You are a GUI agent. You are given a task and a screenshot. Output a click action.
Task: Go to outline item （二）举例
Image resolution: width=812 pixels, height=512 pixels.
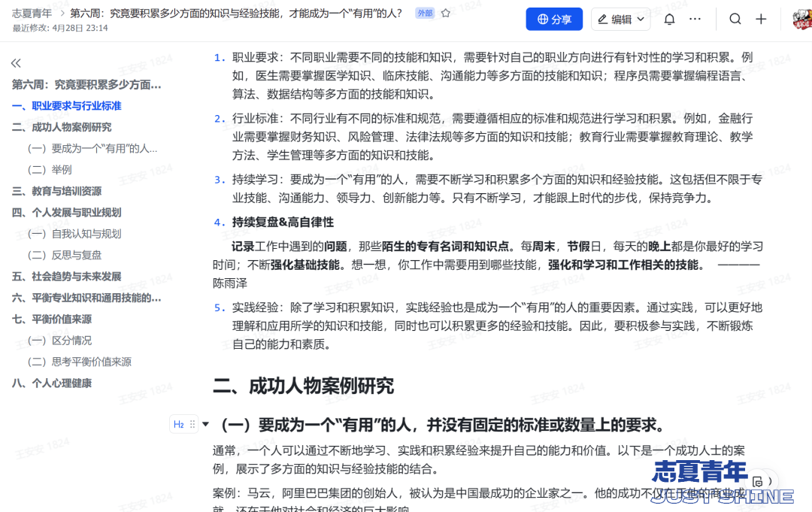pyautogui.click(x=50, y=170)
